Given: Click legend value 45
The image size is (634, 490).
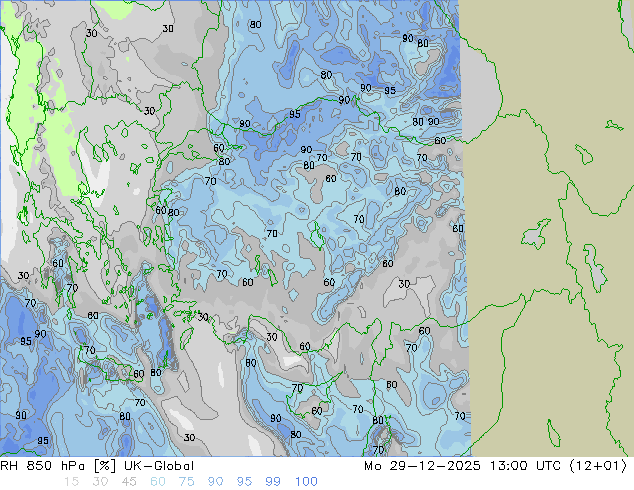Looking at the screenshot, I should [x=129, y=482].
